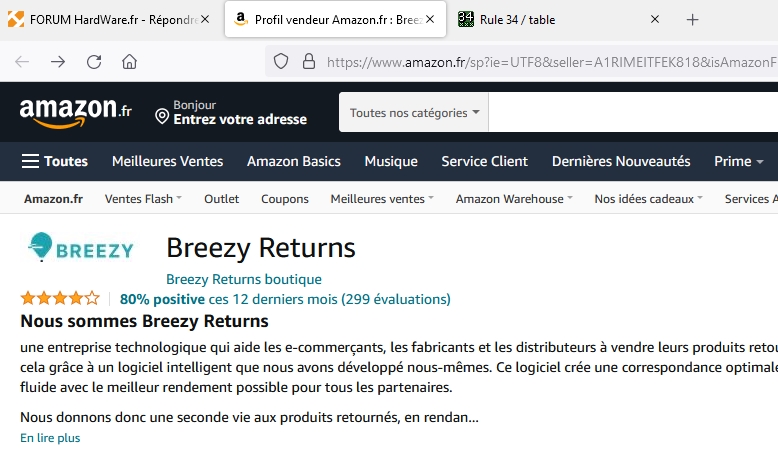
Task: Open a new browser tab
Action: [x=693, y=20]
